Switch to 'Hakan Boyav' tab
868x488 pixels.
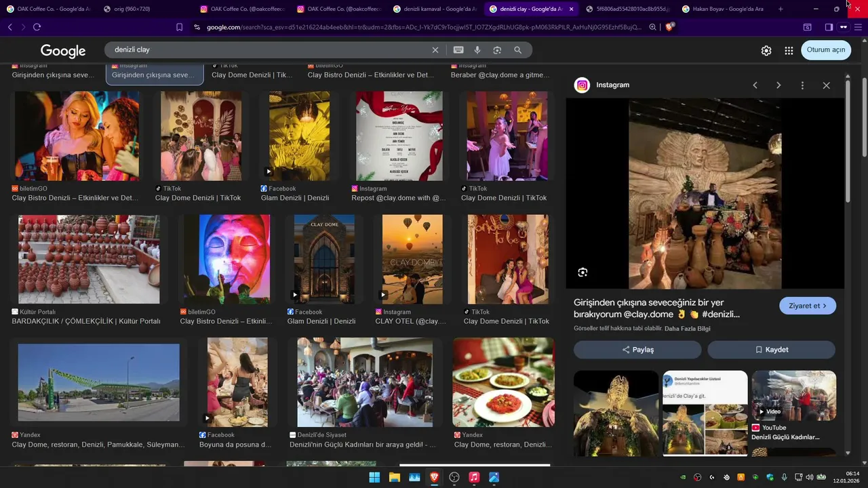[x=724, y=9]
